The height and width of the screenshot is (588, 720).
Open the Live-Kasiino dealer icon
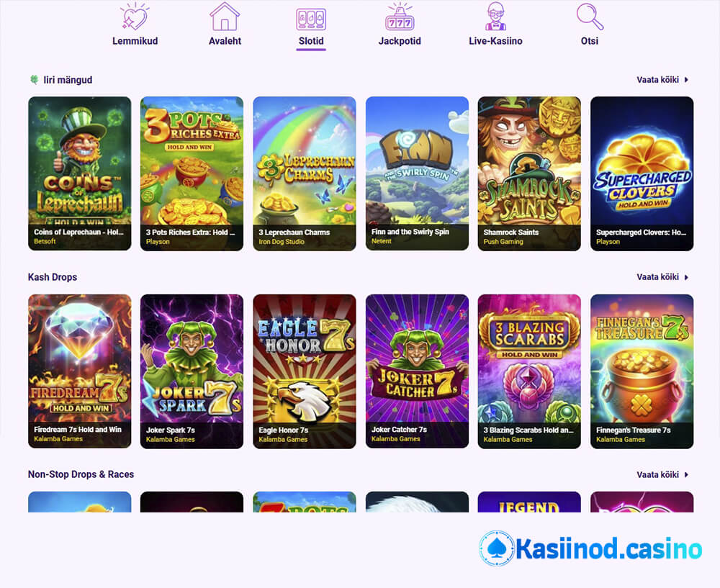[495, 17]
